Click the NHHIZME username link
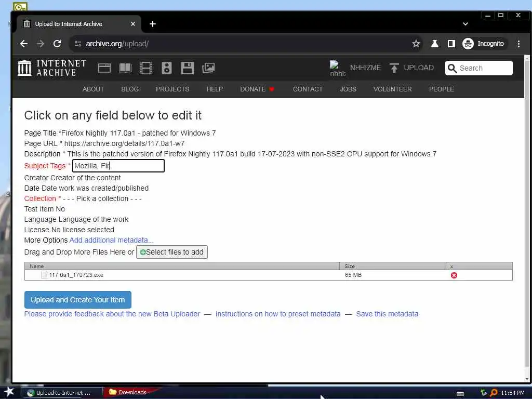Image resolution: width=532 pixels, height=399 pixels. click(365, 68)
